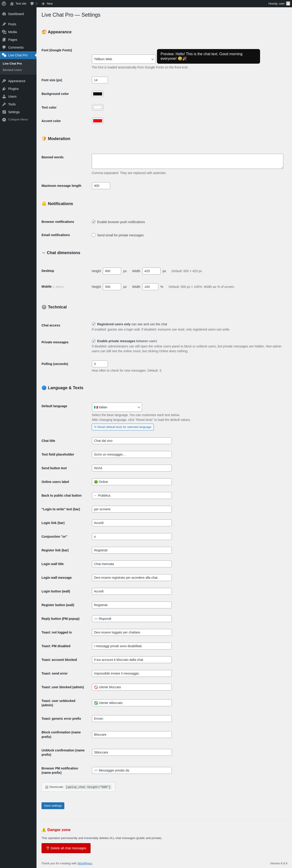Disable browser push notifications checkbox
Viewport: 292px width, 868px height.
click(x=94, y=222)
